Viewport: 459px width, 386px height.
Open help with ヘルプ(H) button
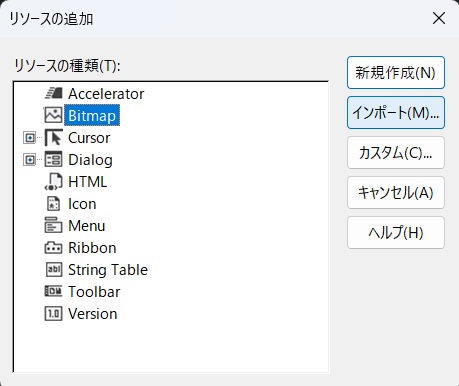396,233
